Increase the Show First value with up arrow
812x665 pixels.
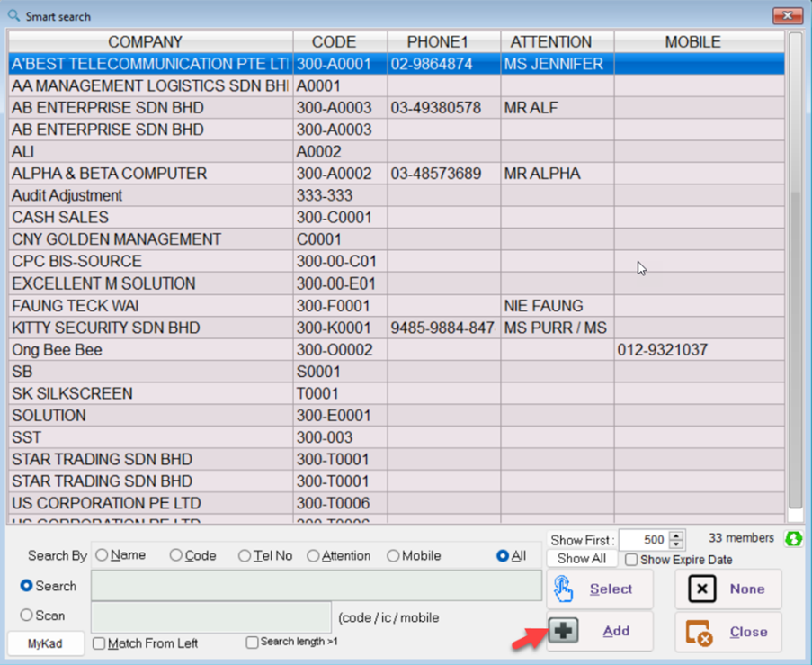(x=676, y=535)
